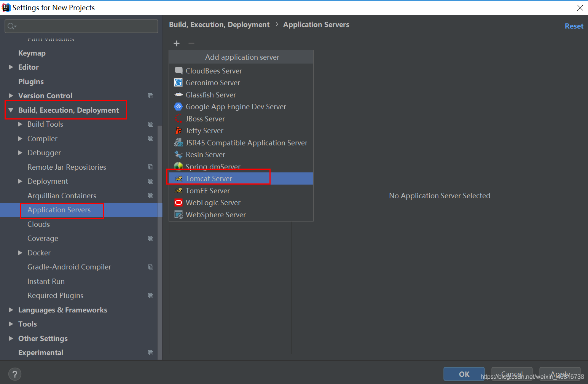Click the OK button

pyautogui.click(x=464, y=374)
